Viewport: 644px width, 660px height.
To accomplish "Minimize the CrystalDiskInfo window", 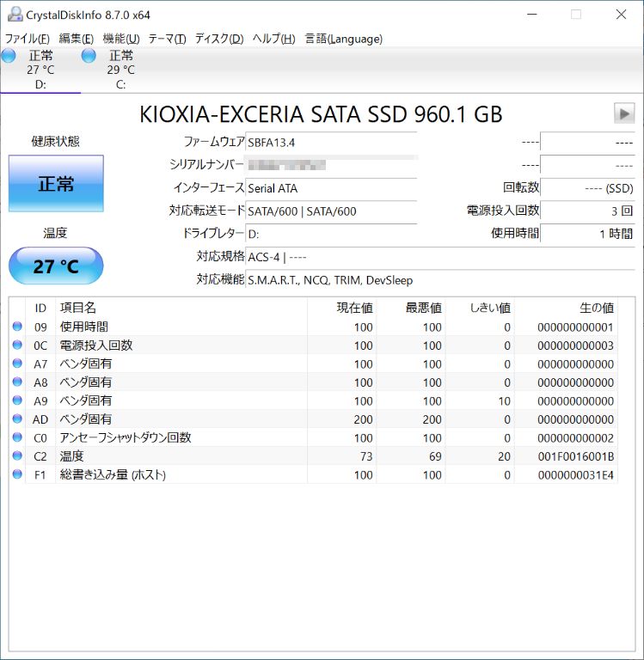I will (532, 15).
